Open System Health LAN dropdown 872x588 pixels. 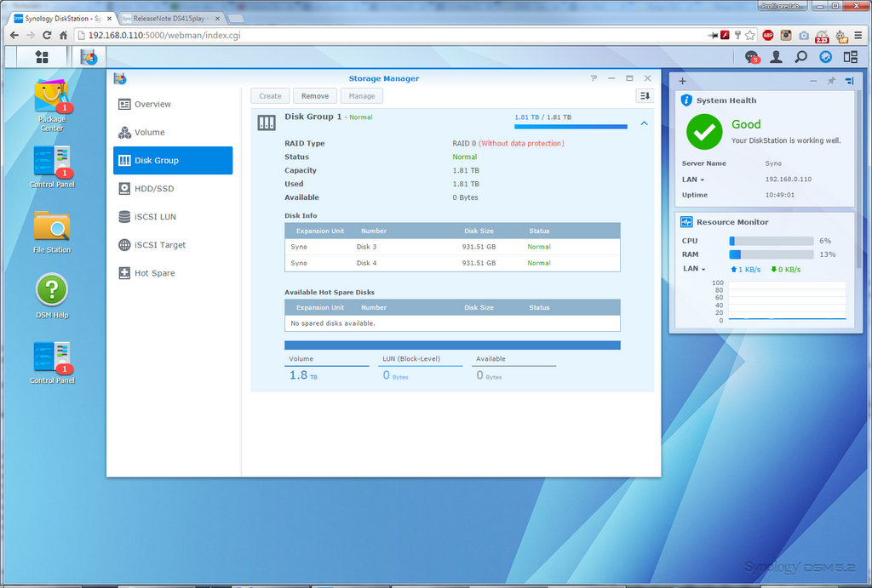(x=693, y=180)
